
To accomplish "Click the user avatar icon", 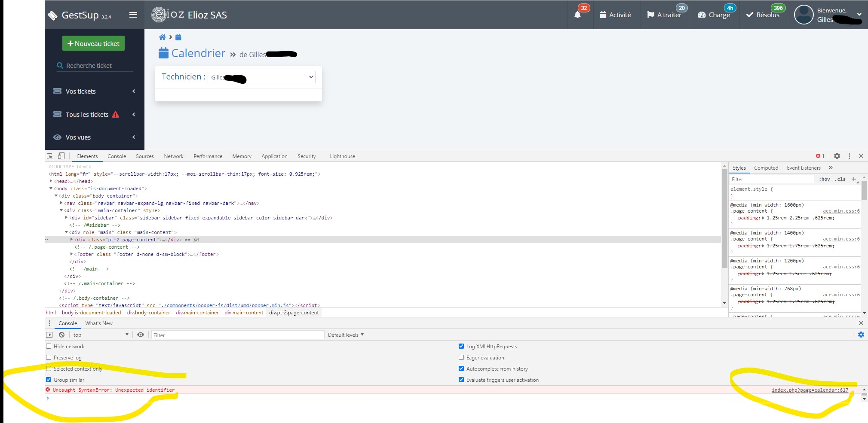I will [804, 15].
